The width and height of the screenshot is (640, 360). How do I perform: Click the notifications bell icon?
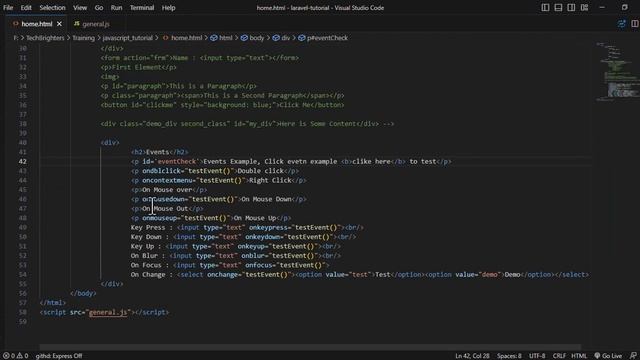coord(633,356)
